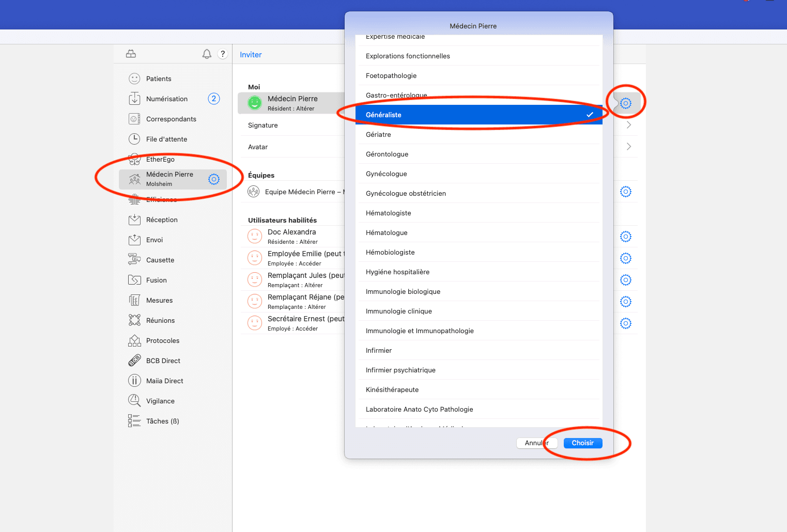Screen dimensions: 787x532
Task: Open settings gear for Doc Alexandra
Action: [x=625, y=237]
